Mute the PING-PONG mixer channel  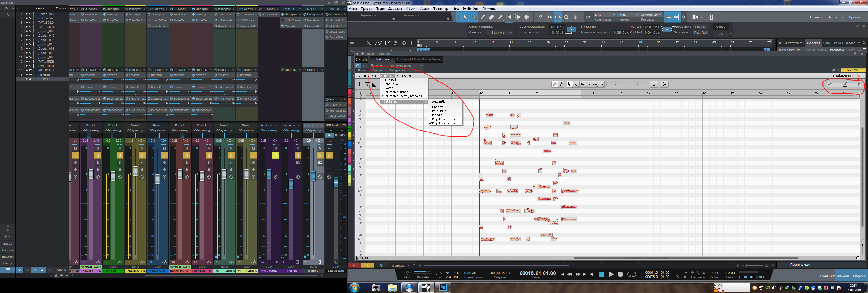(276, 148)
